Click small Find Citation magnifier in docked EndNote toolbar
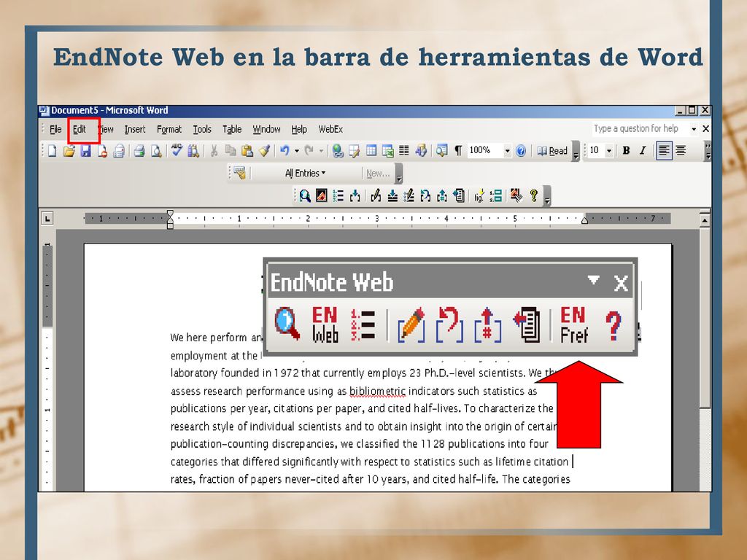Image resolution: width=747 pixels, height=560 pixels. pos(305,195)
